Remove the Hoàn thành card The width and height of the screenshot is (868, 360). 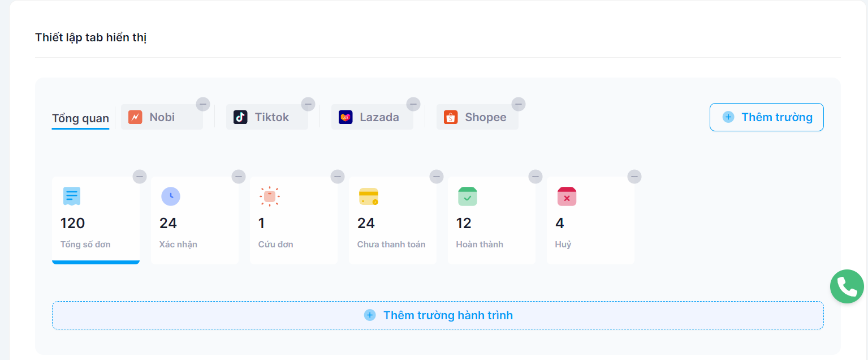click(x=536, y=177)
